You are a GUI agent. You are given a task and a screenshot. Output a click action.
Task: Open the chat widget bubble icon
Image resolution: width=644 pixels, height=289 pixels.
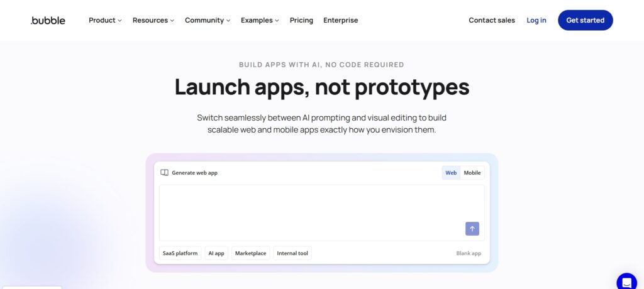(626, 282)
